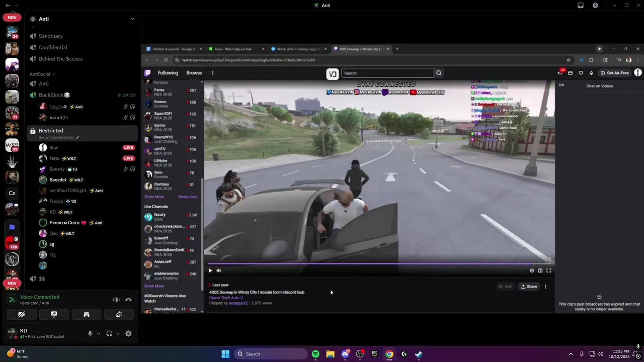Image resolution: width=644 pixels, height=362 pixels.
Task: Switch to Untitled document Google Docs tab
Action: [174, 49]
